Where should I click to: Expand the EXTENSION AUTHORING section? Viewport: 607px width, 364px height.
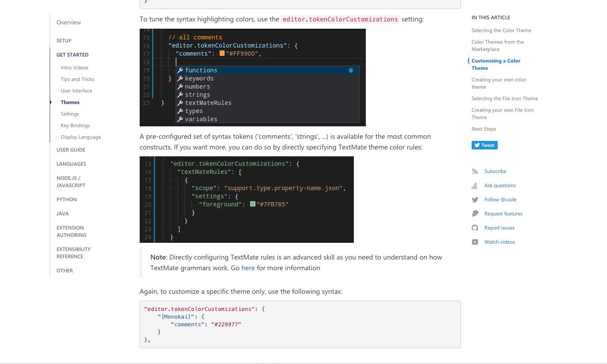click(71, 231)
